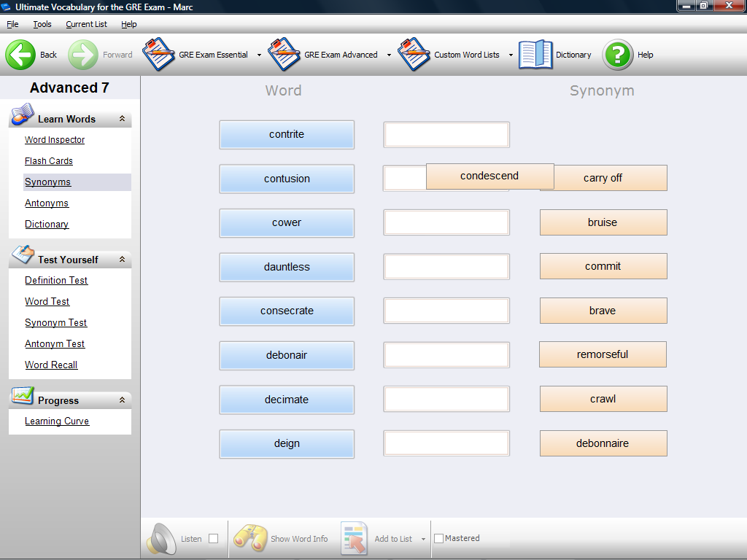Click the green Help question mark icon

coord(618,55)
